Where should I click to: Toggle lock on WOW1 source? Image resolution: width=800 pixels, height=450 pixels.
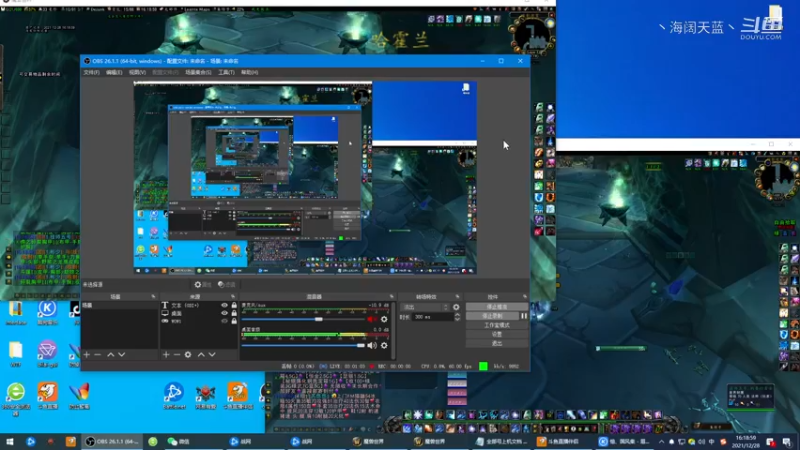234,321
